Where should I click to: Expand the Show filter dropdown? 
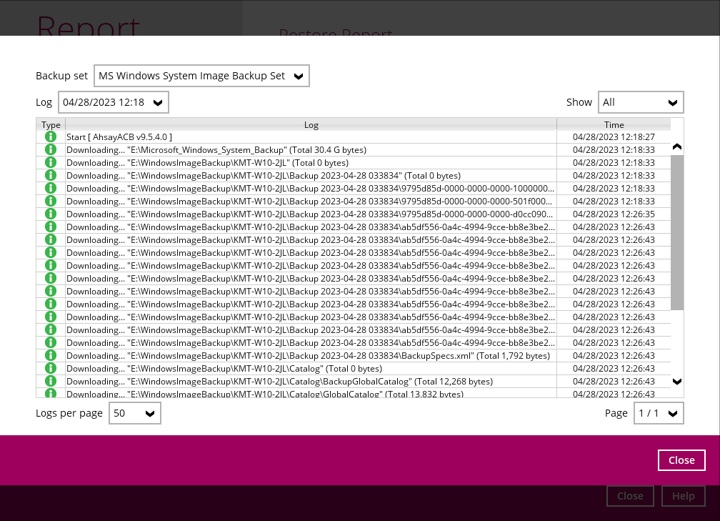[640, 102]
